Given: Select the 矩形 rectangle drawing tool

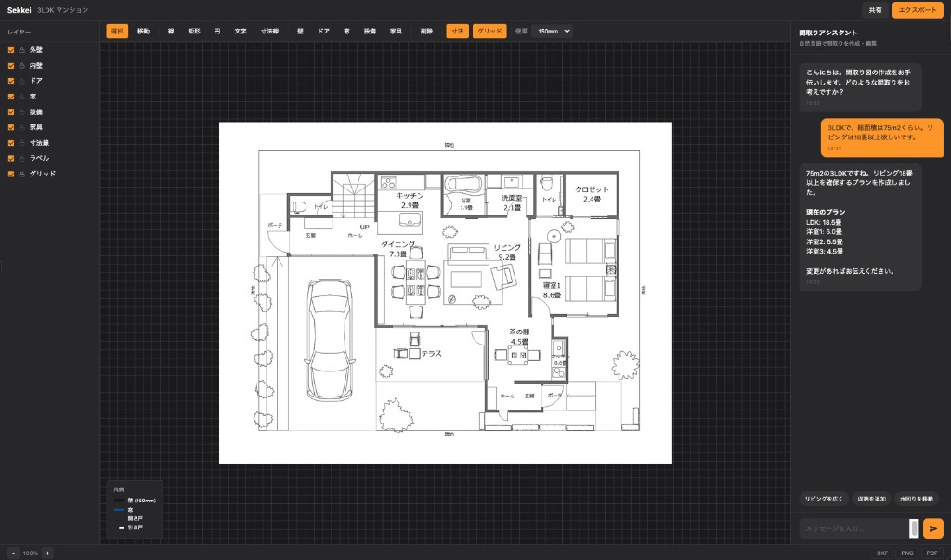Looking at the screenshot, I should coord(194,31).
